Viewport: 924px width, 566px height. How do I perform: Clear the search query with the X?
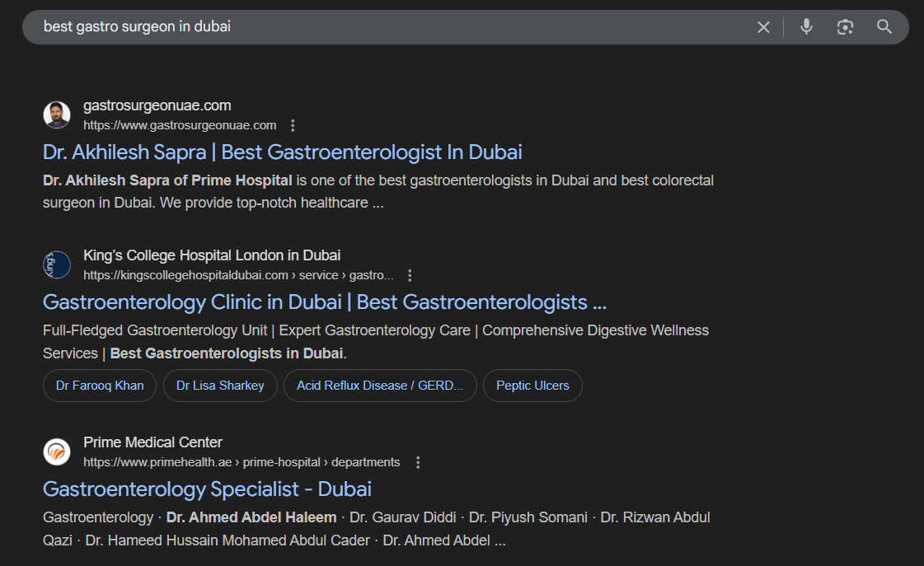(x=763, y=26)
